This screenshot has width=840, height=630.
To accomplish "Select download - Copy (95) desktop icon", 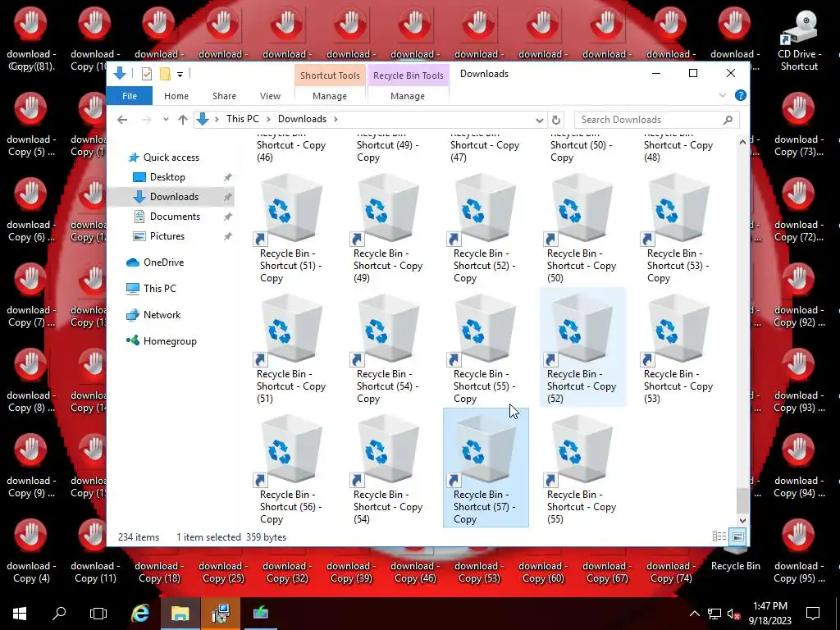I will point(798,550).
